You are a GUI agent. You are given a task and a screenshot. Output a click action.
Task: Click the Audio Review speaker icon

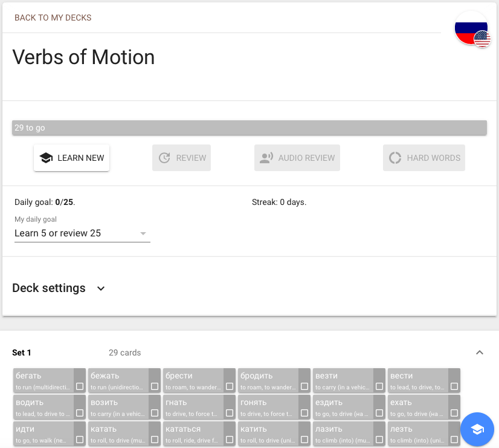click(266, 158)
